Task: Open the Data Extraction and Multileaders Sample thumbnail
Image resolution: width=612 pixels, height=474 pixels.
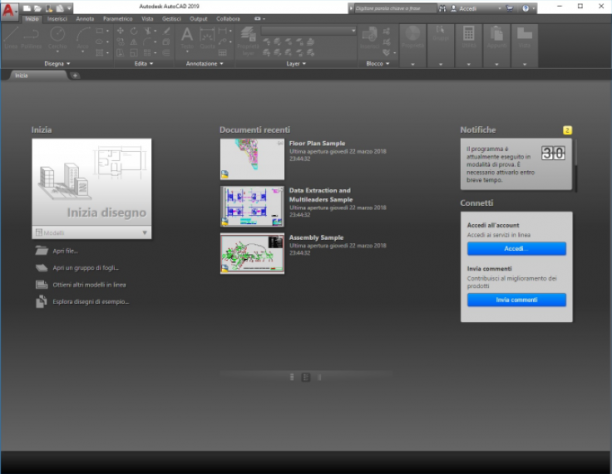Action: [252, 207]
